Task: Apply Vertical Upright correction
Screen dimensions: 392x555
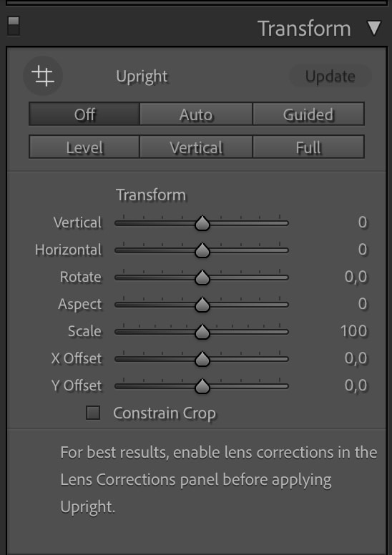Action: click(x=196, y=147)
